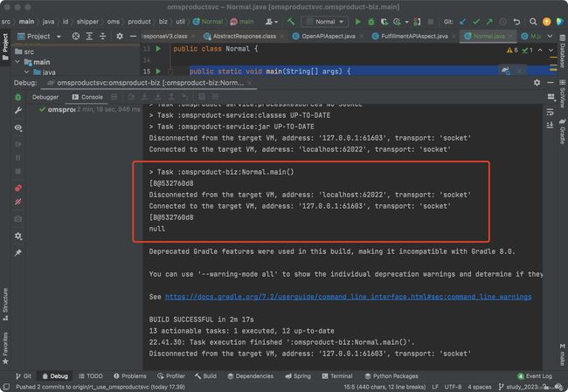
Task: Open the FulfillmentAPIAspect.java editor tab
Action: pos(411,36)
